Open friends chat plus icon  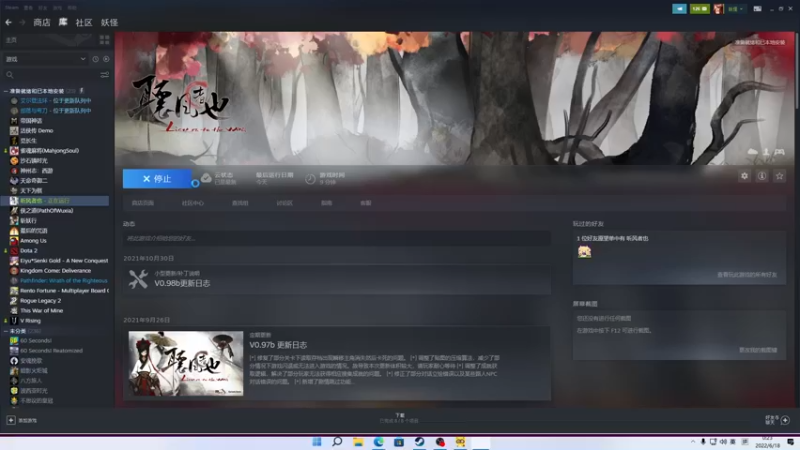coord(785,420)
